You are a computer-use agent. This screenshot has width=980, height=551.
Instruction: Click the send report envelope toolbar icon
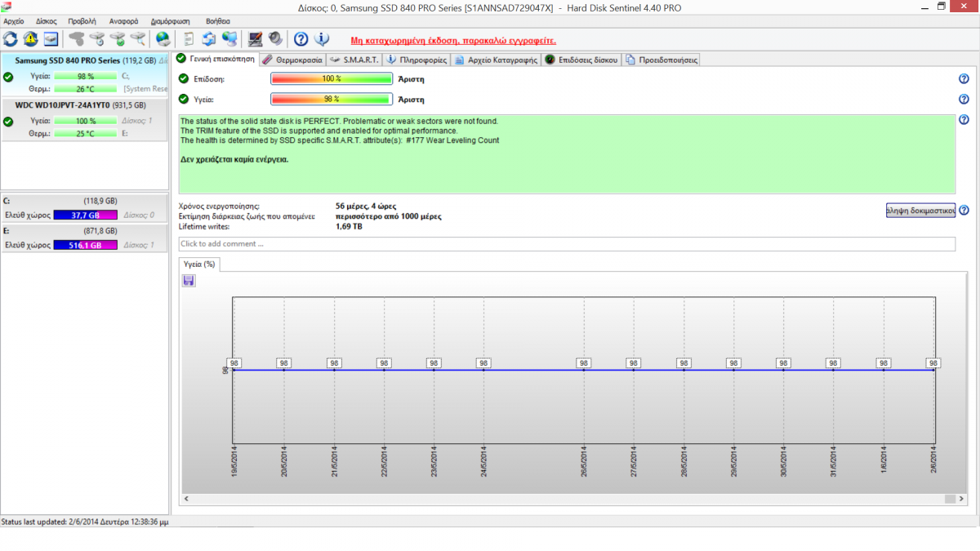coord(51,38)
